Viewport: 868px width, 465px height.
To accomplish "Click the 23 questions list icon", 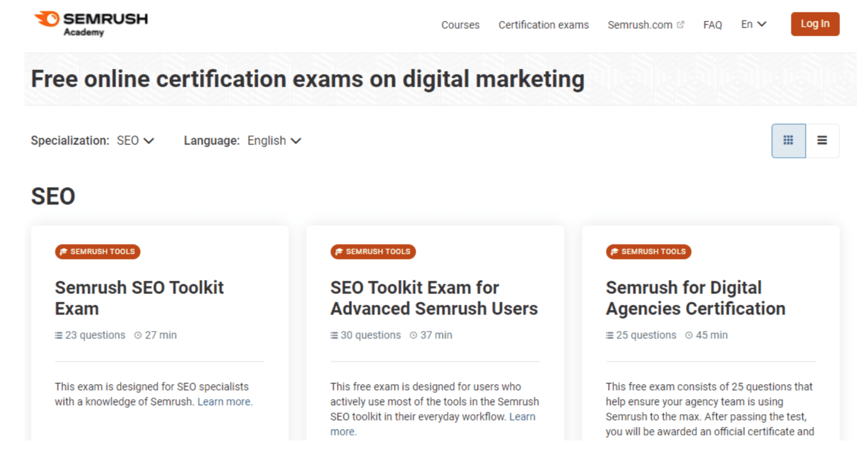I will pos(58,335).
